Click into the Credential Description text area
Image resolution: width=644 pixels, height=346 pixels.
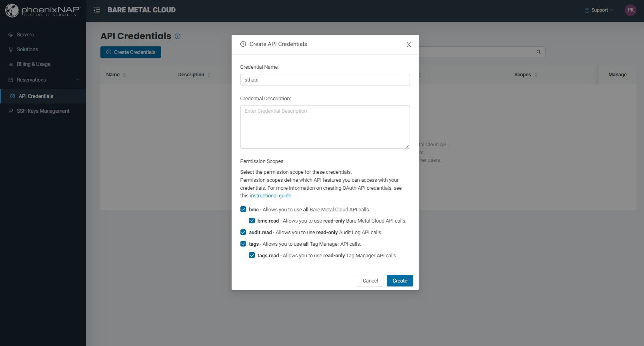[x=325, y=127]
